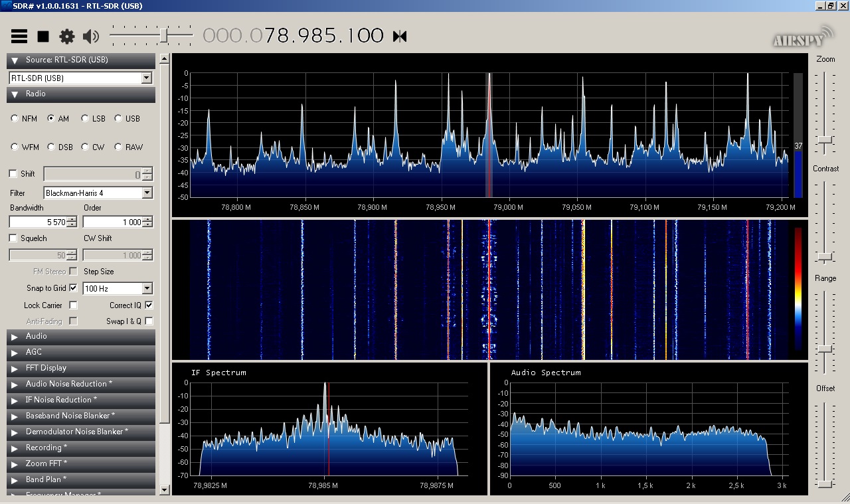Stop the radio with the square button
Image resolution: width=850 pixels, height=504 pixels.
(x=43, y=37)
